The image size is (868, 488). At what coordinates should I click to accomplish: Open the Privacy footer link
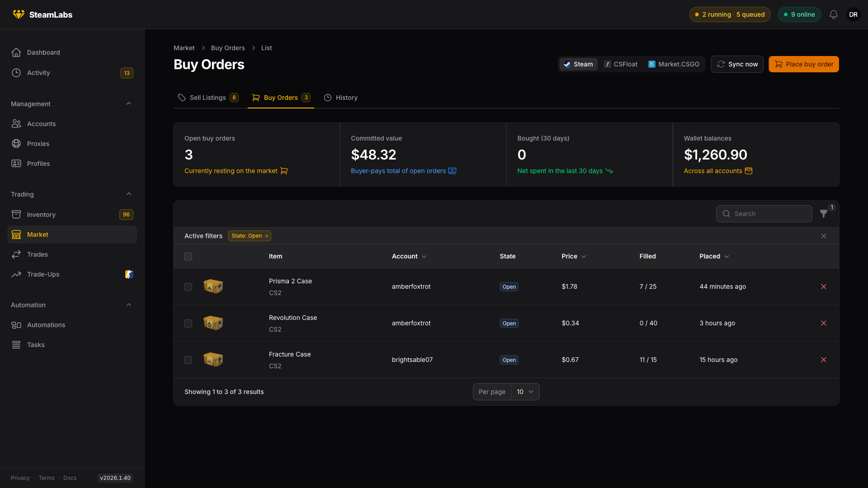[x=20, y=478]
